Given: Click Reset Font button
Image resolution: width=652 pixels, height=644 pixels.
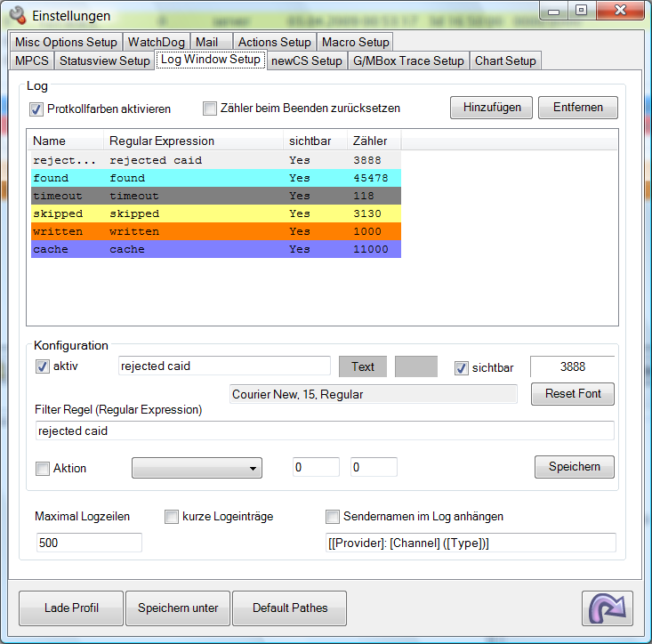Looking at the screenshot, I should (x=572, y=394).
